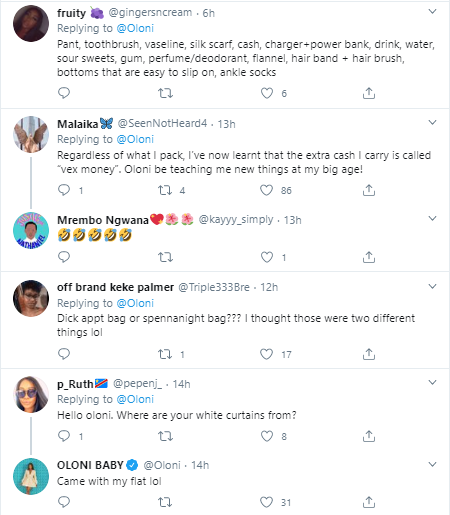This screenshot has width=450, height=515.
Task: Retweet OLONI BABY's flat reply
Action: point(165,502)
